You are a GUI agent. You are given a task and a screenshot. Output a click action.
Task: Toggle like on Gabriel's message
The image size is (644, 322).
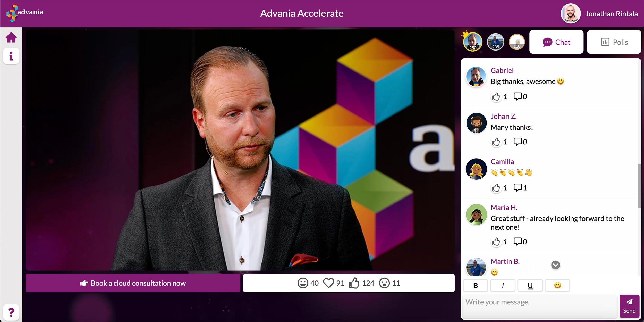(x=496, y=96)
